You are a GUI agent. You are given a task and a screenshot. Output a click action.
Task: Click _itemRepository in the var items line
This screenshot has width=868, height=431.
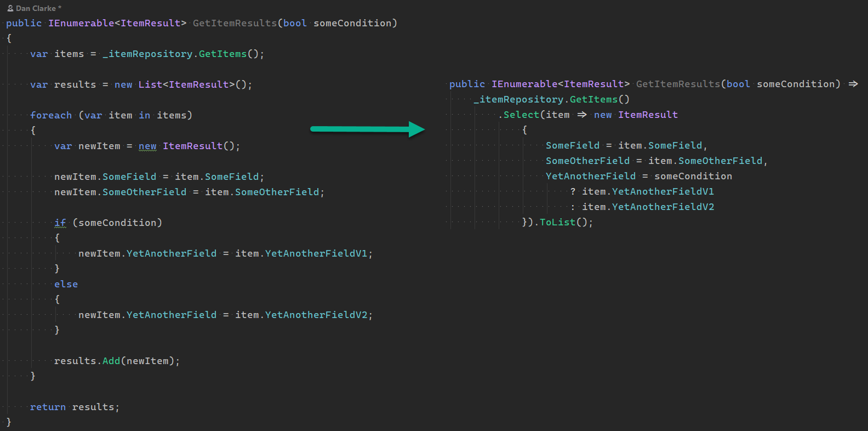147,54
